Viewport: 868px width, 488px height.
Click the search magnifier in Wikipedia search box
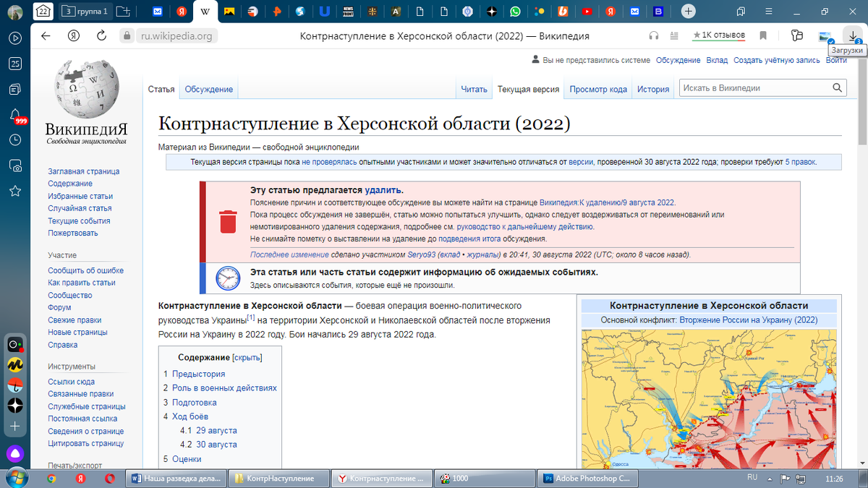click(838, 88)
